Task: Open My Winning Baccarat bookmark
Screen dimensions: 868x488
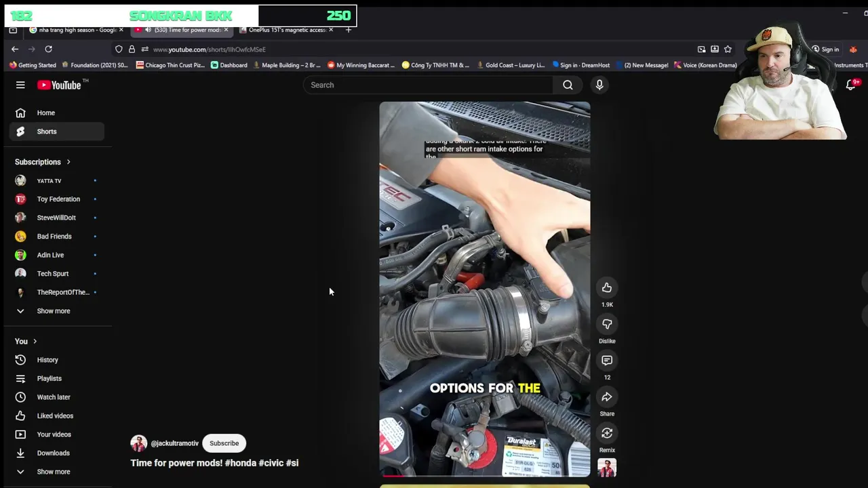Action: click(361, 65)
